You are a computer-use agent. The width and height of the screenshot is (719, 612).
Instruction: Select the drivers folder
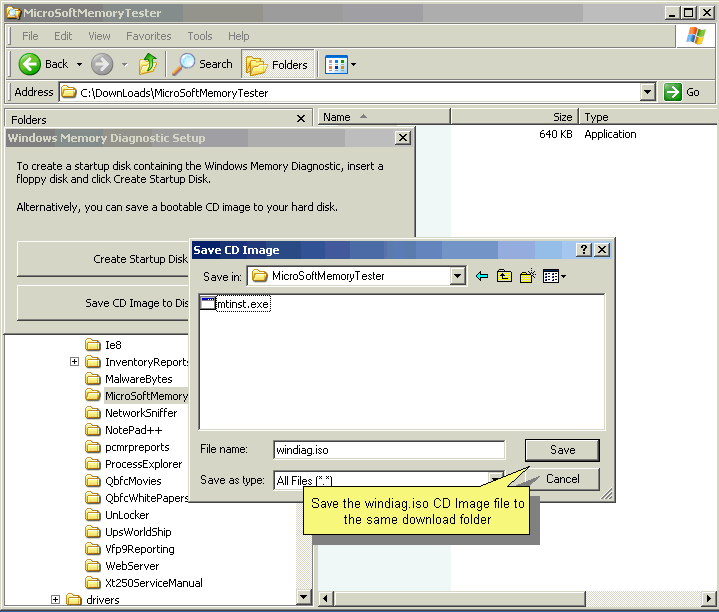click(x=93, y=600)
